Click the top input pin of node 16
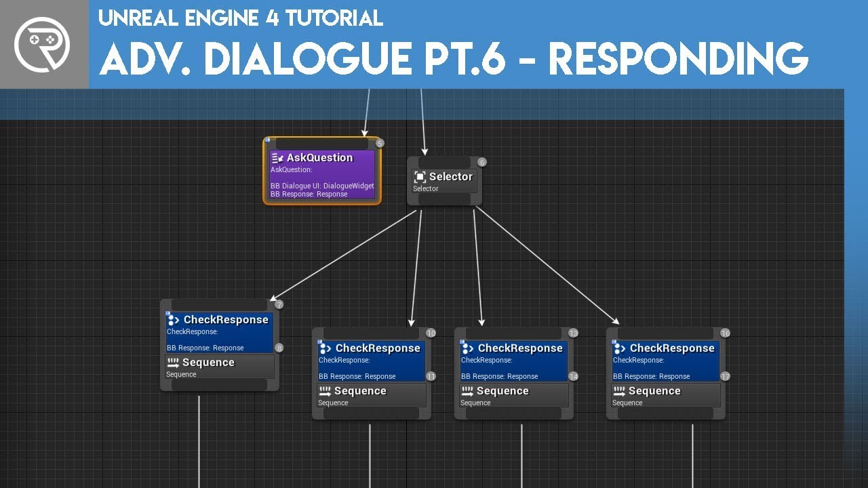The width and height of the screenshot is (868, 488). [x=665, y=333]
